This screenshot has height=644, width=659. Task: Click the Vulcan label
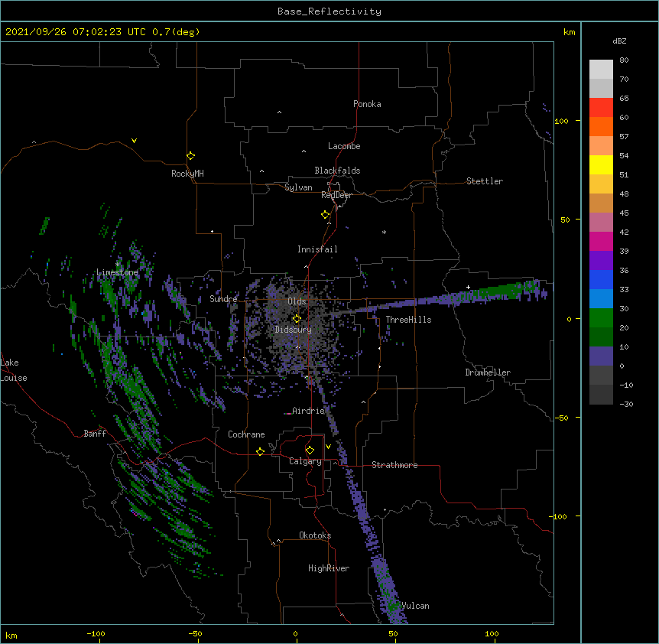click(x=415, y=606)
